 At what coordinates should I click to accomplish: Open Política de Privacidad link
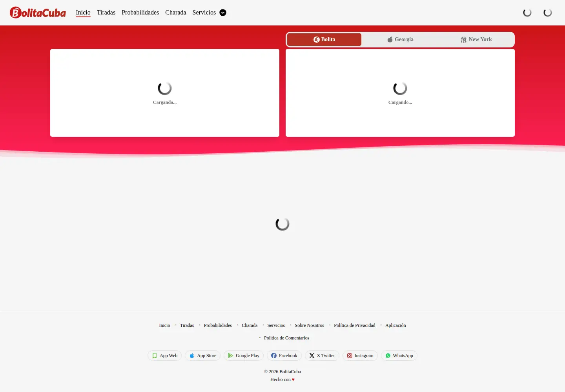tap(355, 325)
